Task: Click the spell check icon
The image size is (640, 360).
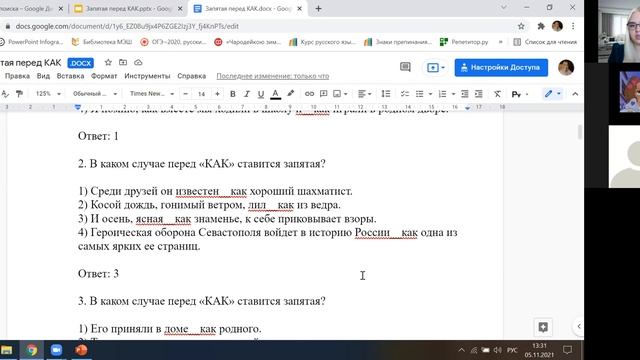Action: (x=5, y=94)
